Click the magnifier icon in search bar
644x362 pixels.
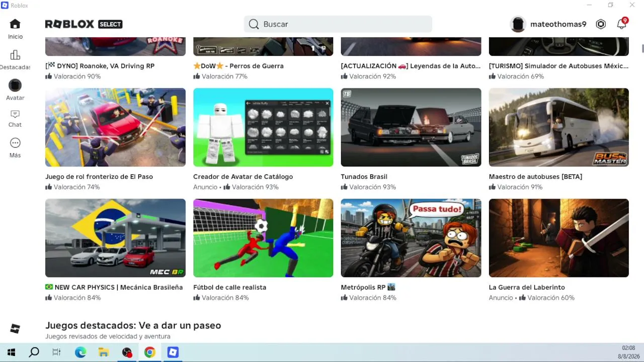254,24
